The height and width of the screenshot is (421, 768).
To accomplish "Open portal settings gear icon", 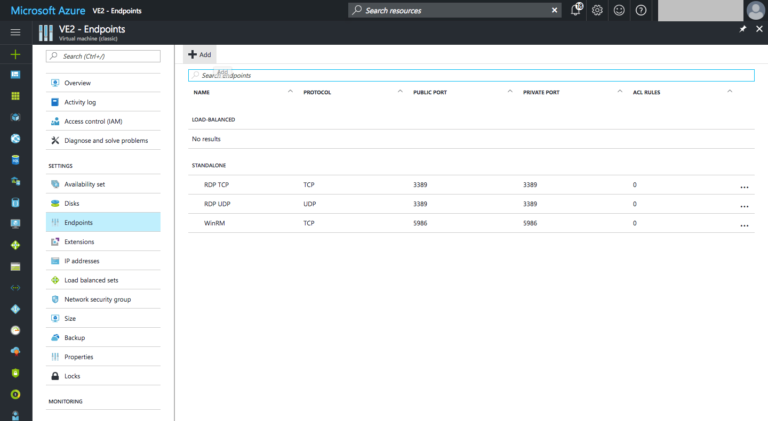I will click(597, 10).
